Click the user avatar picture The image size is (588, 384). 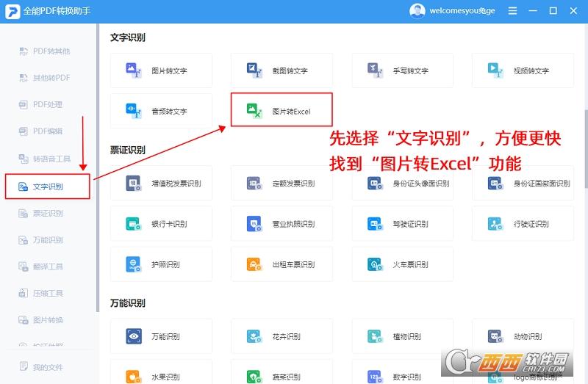point(417,11)
